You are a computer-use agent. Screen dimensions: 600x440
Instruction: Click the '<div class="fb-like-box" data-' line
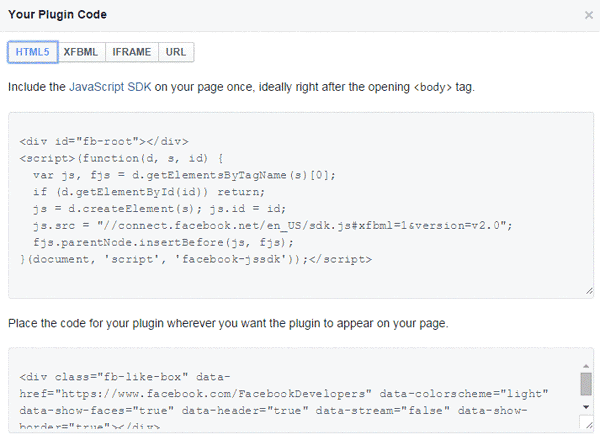click(125, 377)
